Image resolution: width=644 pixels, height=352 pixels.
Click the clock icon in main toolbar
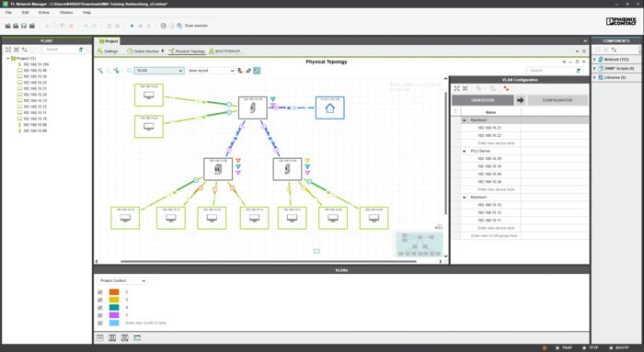pyautogui.click(x=164, y=26)
